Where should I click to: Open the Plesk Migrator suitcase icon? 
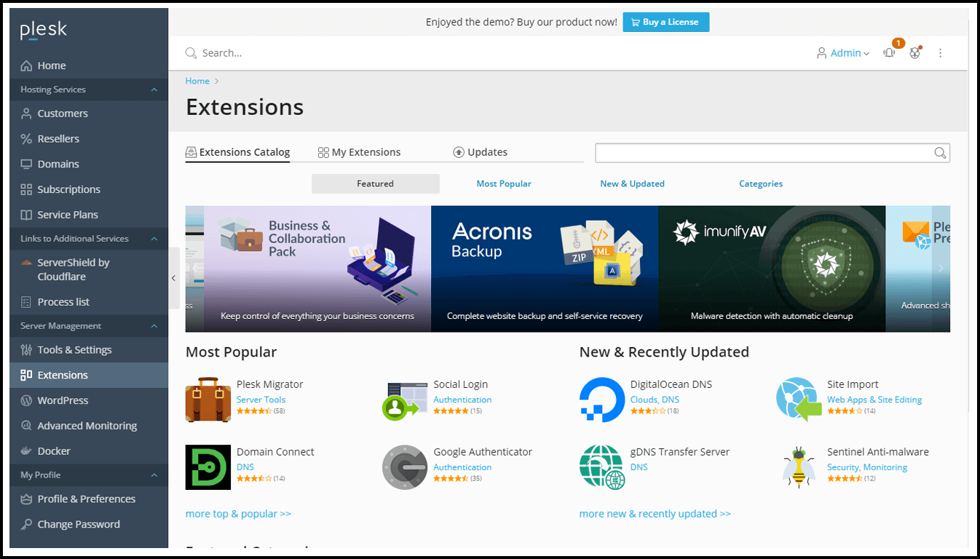point(208,400)
